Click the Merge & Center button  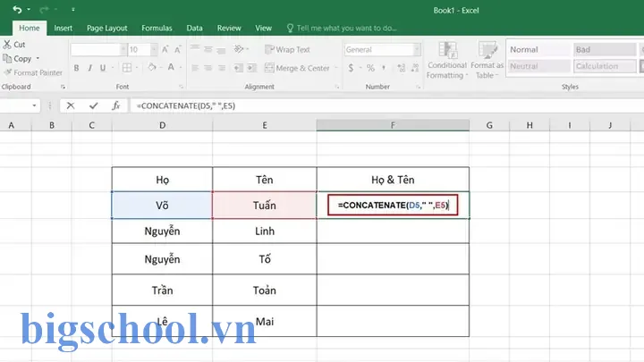point(297,68)
